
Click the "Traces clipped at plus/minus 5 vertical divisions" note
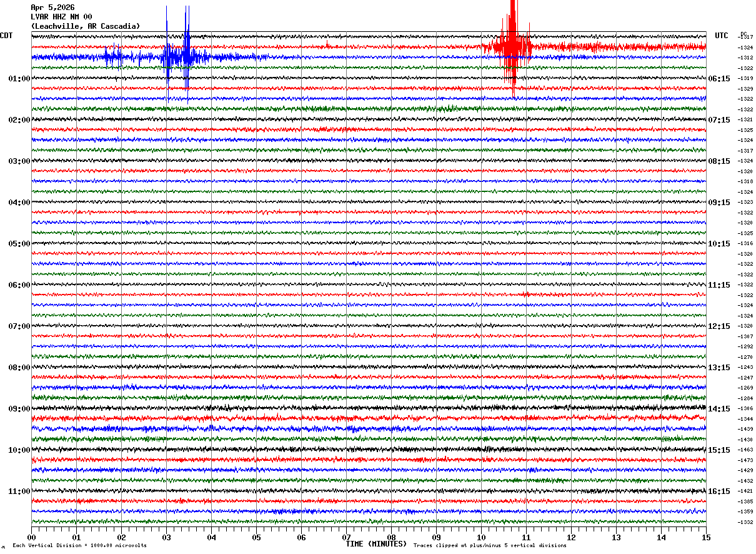[x=490, y=546]
